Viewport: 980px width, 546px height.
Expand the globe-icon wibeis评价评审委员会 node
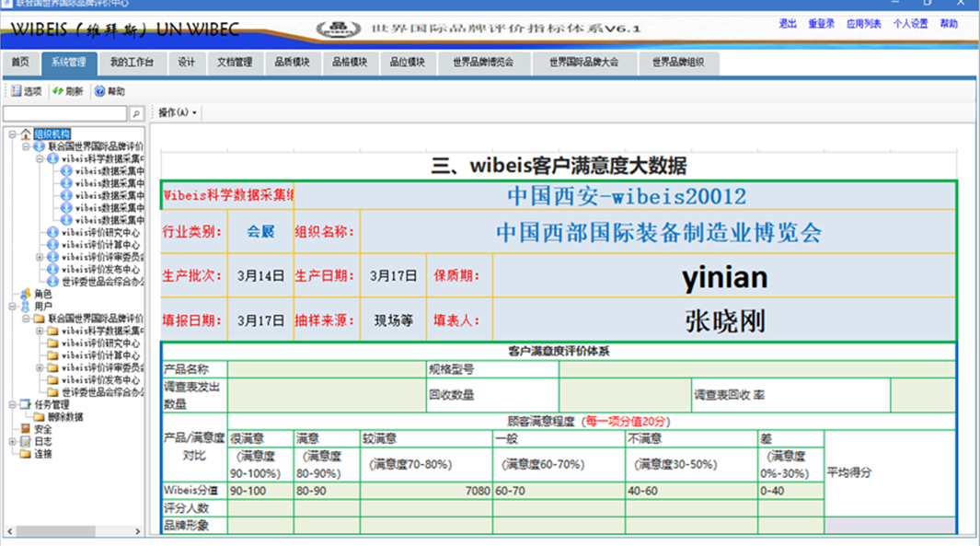point(40,257)
